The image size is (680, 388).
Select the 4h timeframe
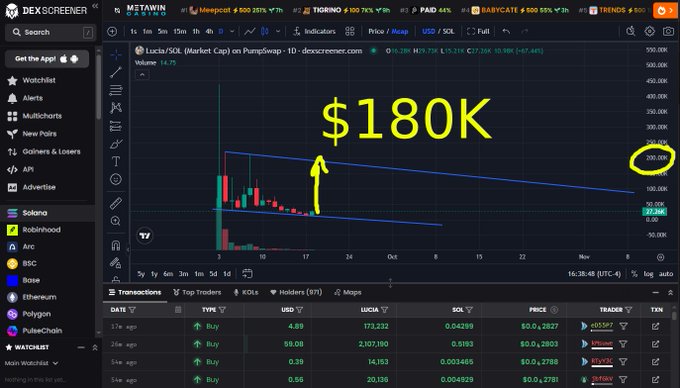tap(209, 31)
